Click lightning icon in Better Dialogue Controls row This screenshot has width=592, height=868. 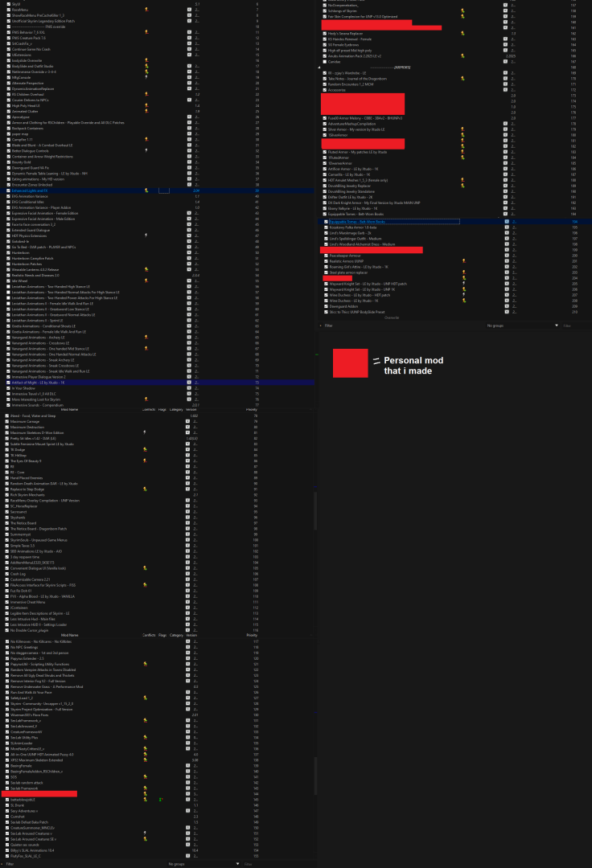point(146,150)
